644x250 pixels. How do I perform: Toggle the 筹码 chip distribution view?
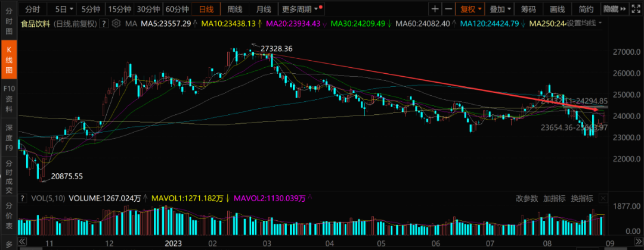click(x=528, y=9)
